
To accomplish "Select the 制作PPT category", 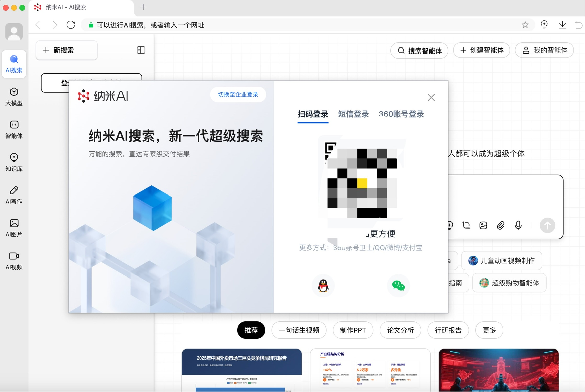I will pyautogui.click(x=353, y=330).
